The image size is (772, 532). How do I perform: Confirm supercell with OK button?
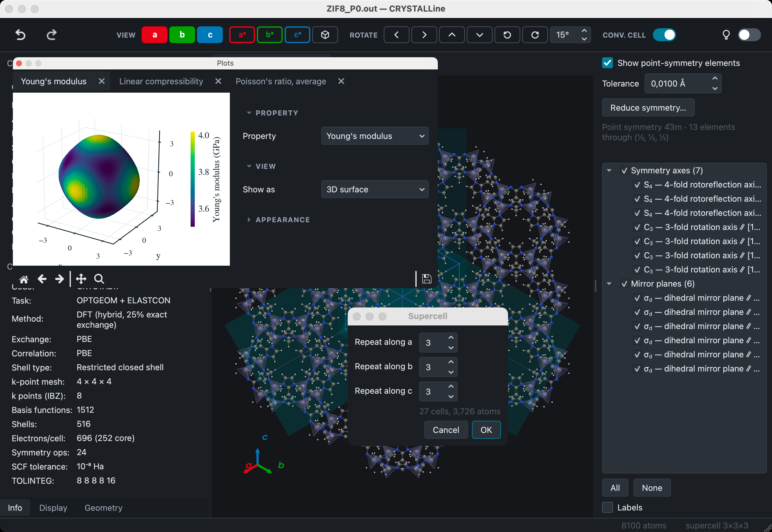point(486,430)
